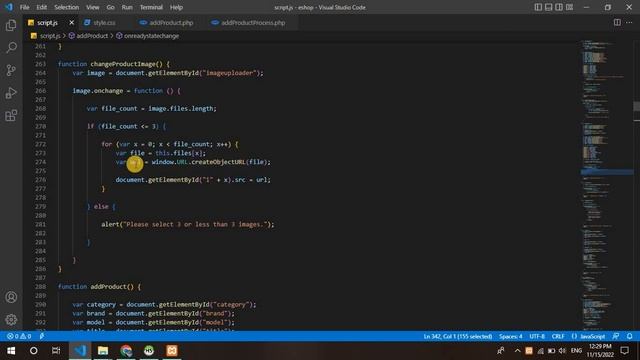This screenshot has height=360, width=640.
Task: Open Task View on taskbar
Action: click(56, 351)
